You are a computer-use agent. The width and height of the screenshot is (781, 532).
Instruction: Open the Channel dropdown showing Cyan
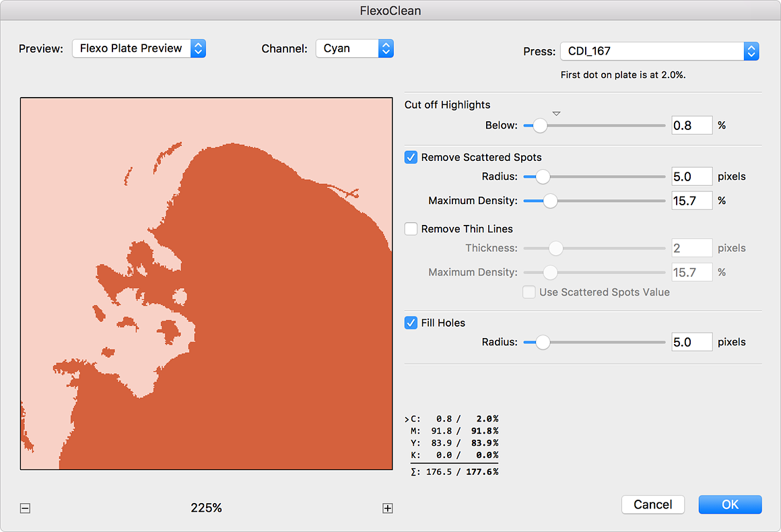[354, 48]
